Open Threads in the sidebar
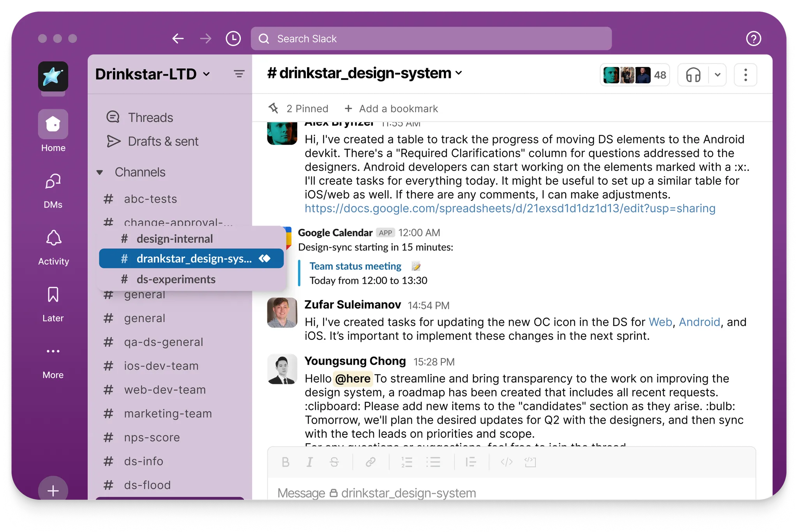 click(139, 117)
